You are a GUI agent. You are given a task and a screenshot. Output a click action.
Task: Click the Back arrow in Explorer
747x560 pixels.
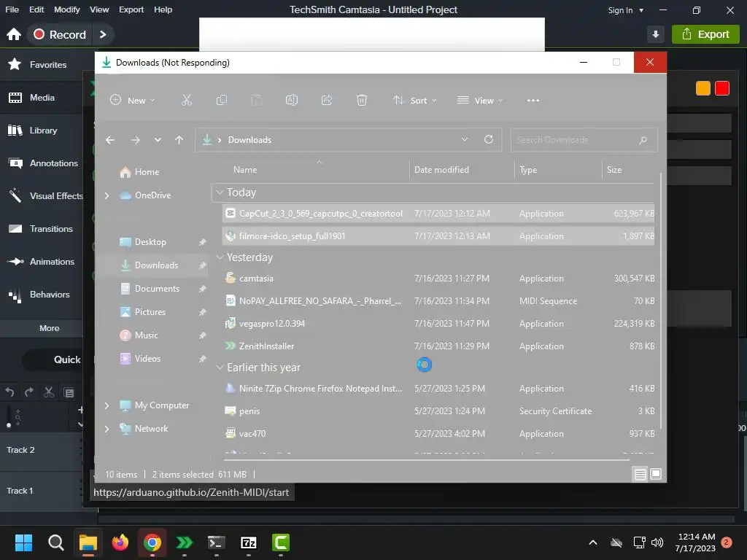[110, 140]
